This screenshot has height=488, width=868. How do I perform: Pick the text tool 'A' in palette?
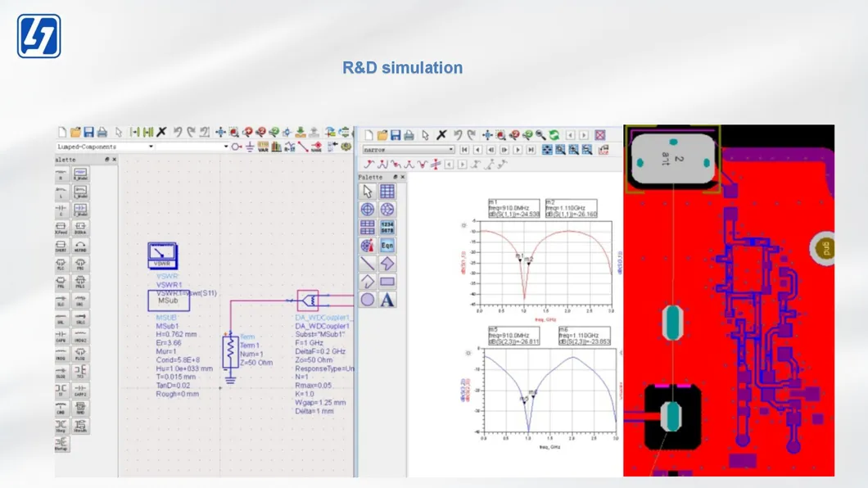click(x=387, y=300)
